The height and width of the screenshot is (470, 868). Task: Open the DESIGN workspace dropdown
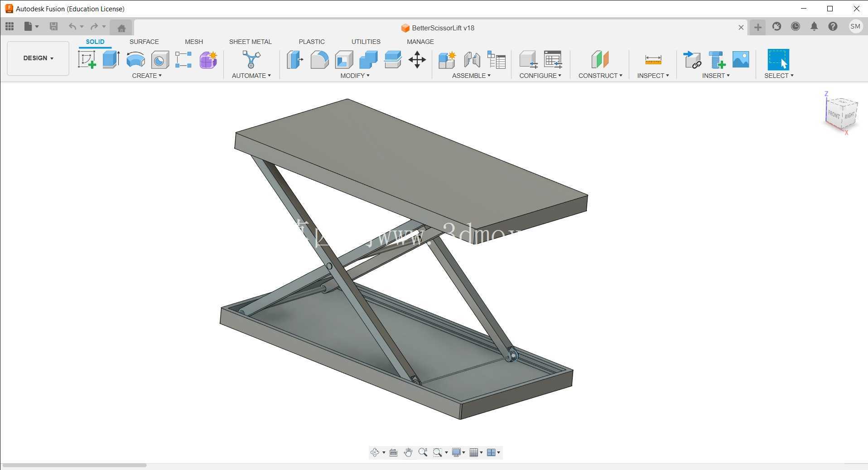(x=38, y=58)
